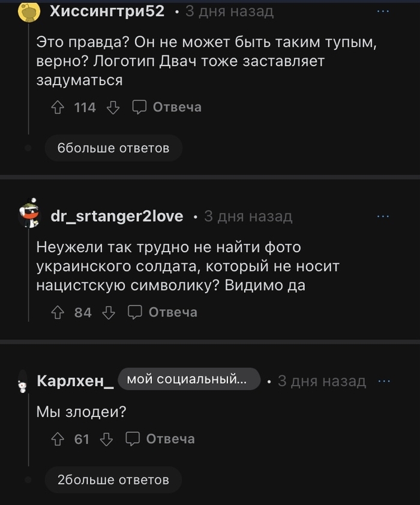Screen dimensions: 420x505
Task: Downvote the Хиссингтри52 comment
Action: point(113,107)
